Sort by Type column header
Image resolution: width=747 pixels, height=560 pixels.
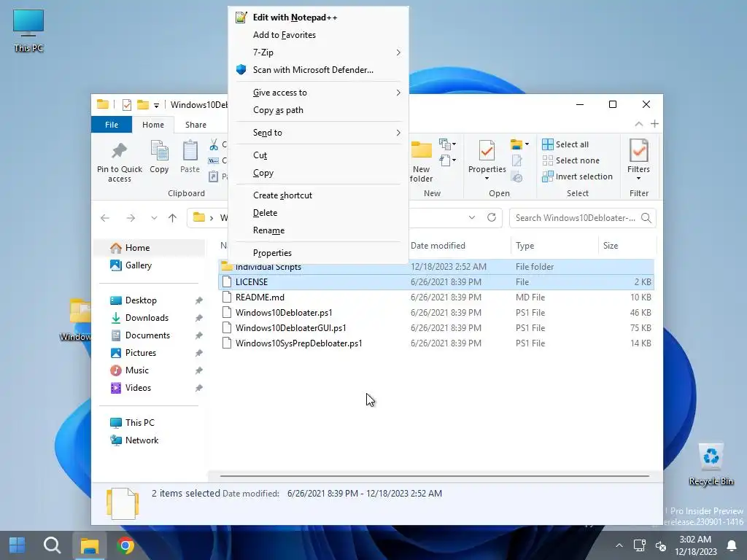tap(554, 246)
